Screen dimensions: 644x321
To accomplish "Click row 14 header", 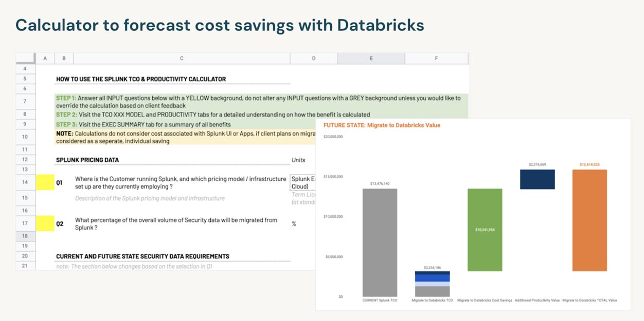I will (x=25, y=182).
